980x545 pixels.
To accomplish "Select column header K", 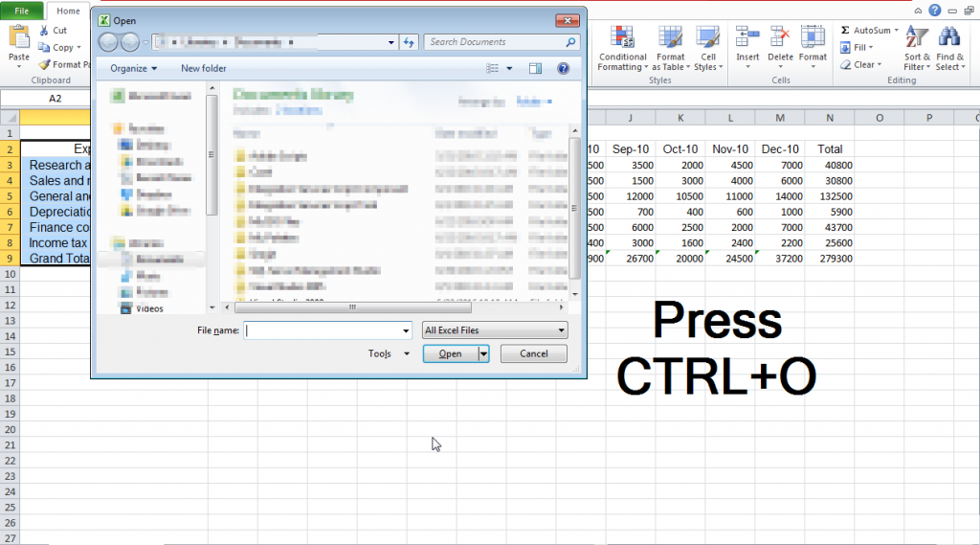I will [x=680, y=118].
